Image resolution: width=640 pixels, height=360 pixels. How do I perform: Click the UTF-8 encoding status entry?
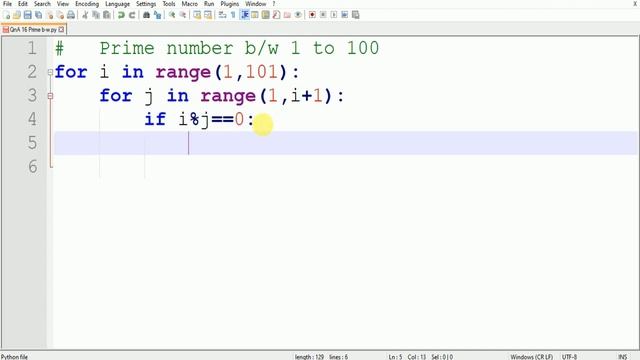coord(569,357)
